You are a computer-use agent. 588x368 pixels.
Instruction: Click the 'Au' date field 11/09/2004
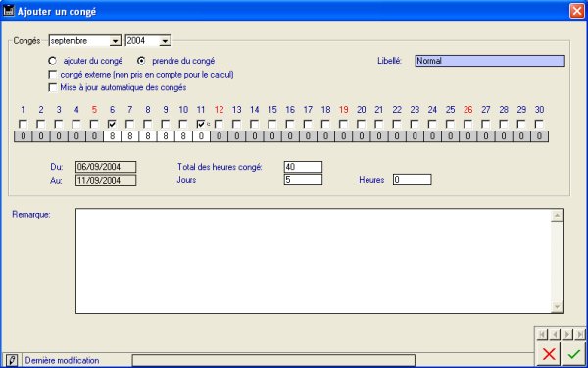pos(106,181)
